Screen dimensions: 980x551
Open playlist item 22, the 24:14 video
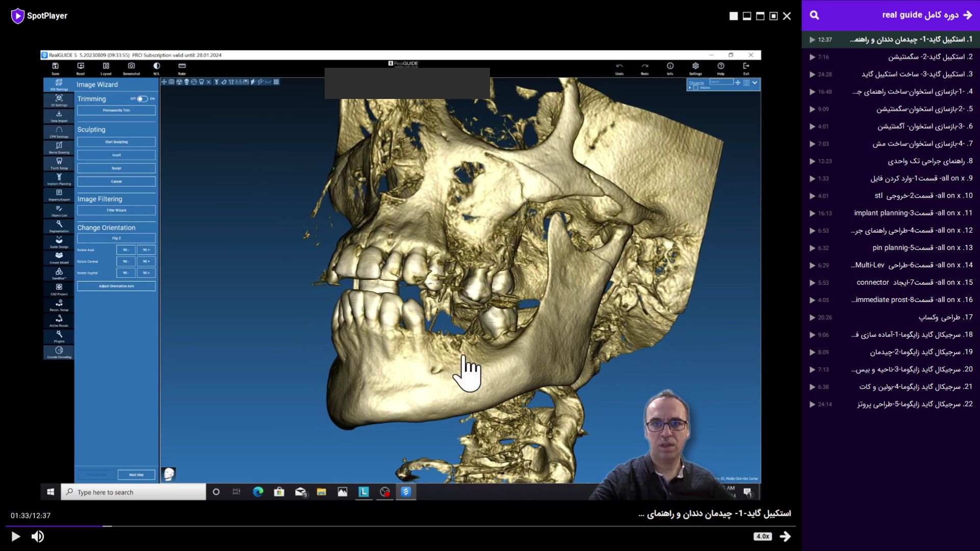(x=891, y=404)
